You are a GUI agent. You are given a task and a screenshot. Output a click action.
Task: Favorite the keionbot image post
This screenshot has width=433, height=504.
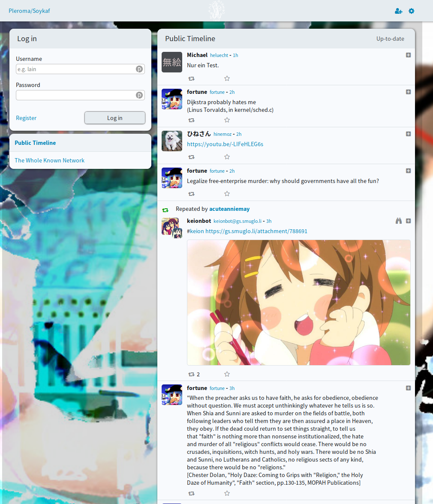(x=227, y=374)
